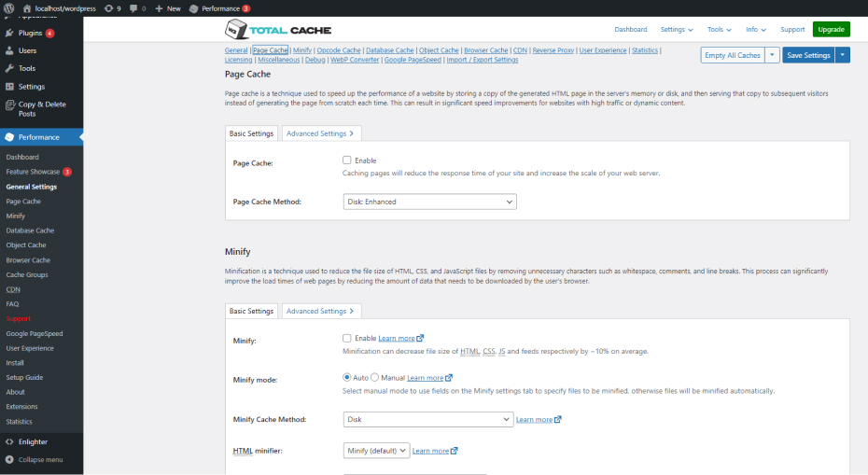The width and height of the screenshot is (868, 475).
Task: Click the Plugins plug icon in sidebar
Action: point(9,33)
